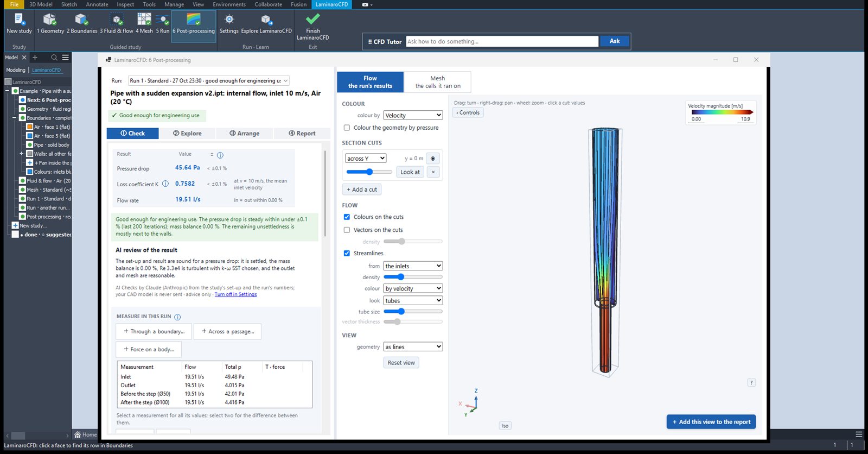
Task: Open LaminaroCFD Settings gear
Action: click(x=229, y=23)
